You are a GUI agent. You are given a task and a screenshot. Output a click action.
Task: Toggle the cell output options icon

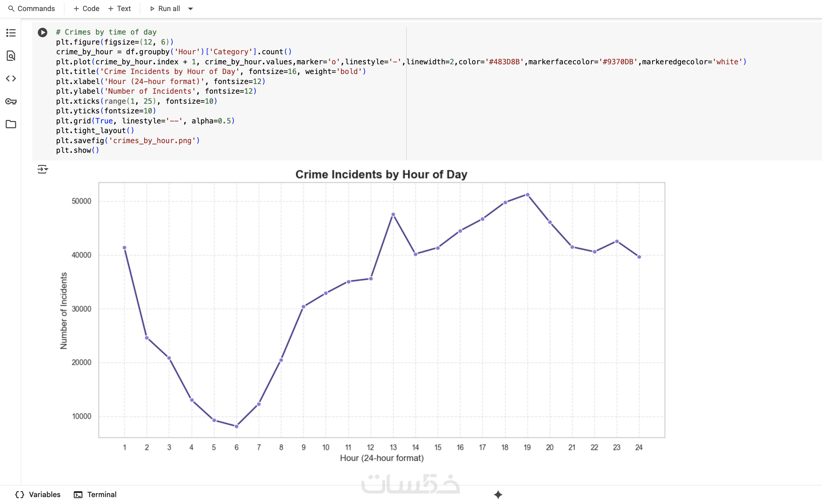pyautogui.click(x=43, y=169)
